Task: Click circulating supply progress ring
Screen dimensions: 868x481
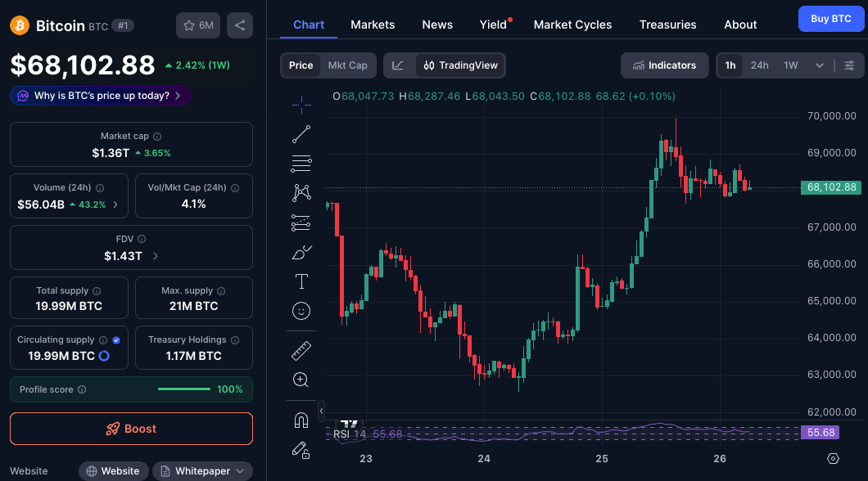Action: [104, 356]
